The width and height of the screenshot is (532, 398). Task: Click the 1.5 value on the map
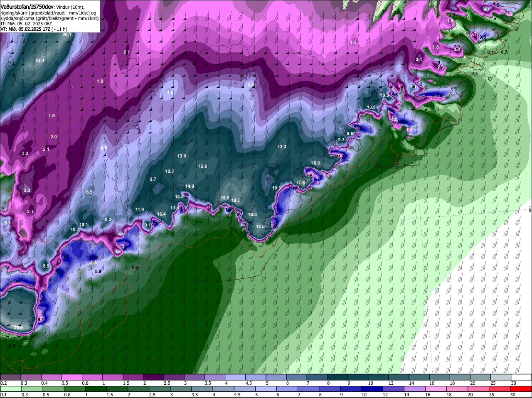tap(12, 346)
